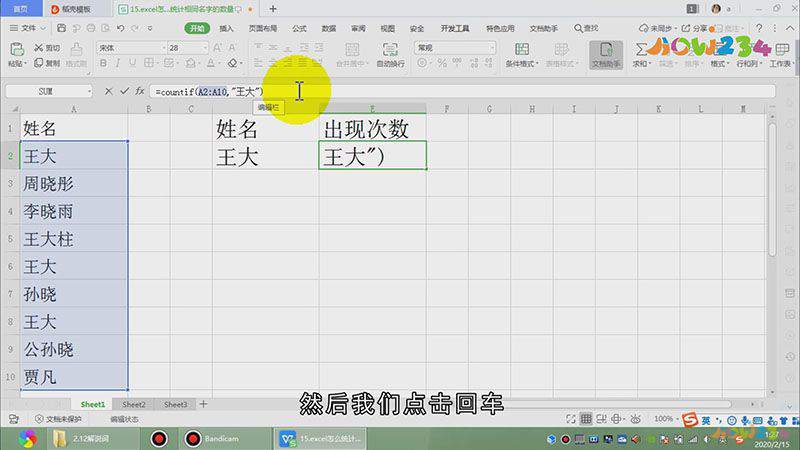The width and height of the screenshot is (800, 450).
Task: Click the Redo arrow in quick-access bar
Action: tap(135, 28)
